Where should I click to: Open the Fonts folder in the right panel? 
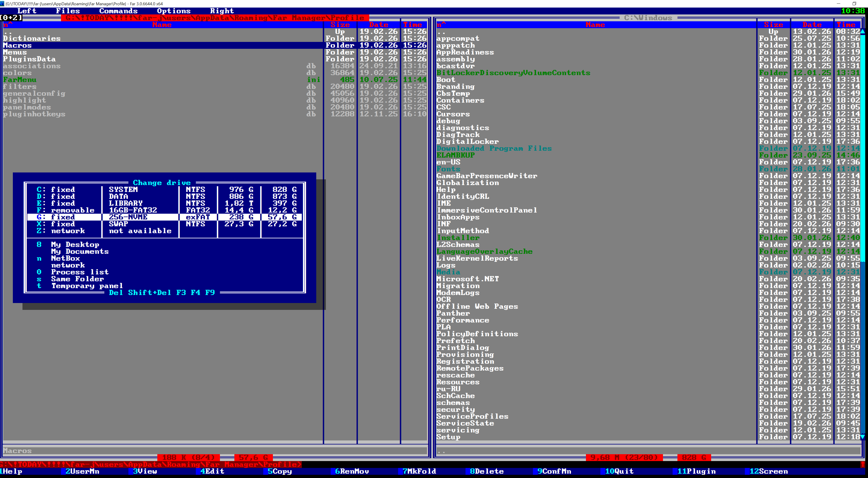pyautogui.click(x=449, y=169)
